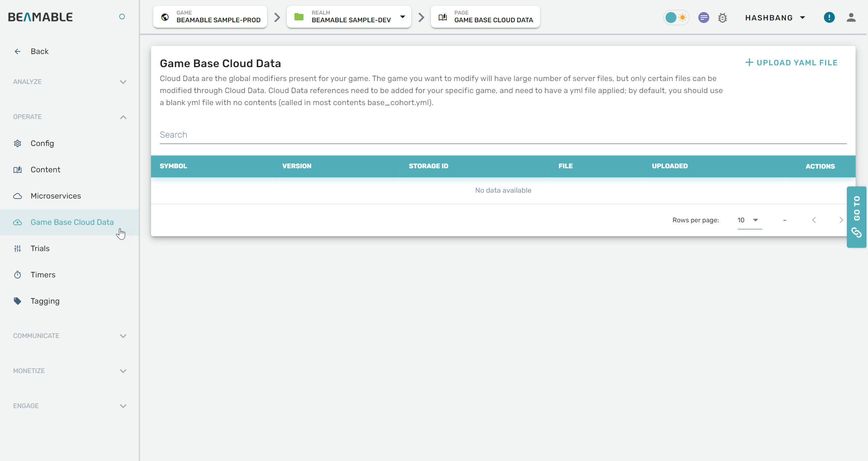This screenshot has height=461, width=868.
Task: Expand the Analyze section
Action: pos(123,82)
